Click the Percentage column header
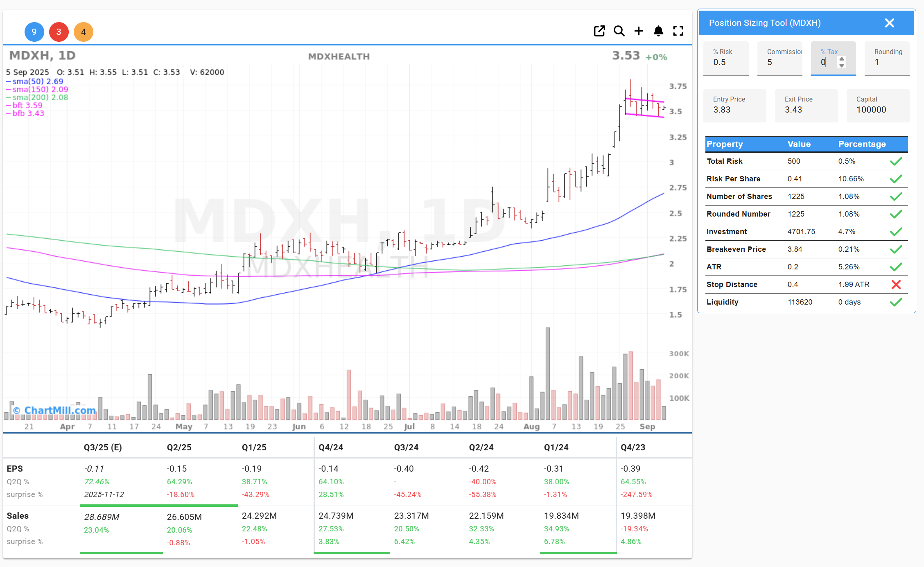The image size is (924, 567). coord(862,144)
